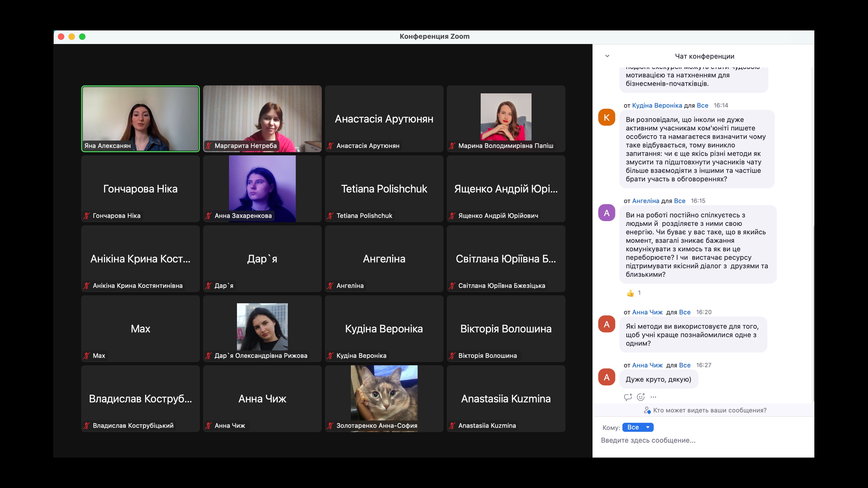Click muted microphone icon on Маргарита Нетреба tile
The image size is (868, 488).
click(209, 146)
